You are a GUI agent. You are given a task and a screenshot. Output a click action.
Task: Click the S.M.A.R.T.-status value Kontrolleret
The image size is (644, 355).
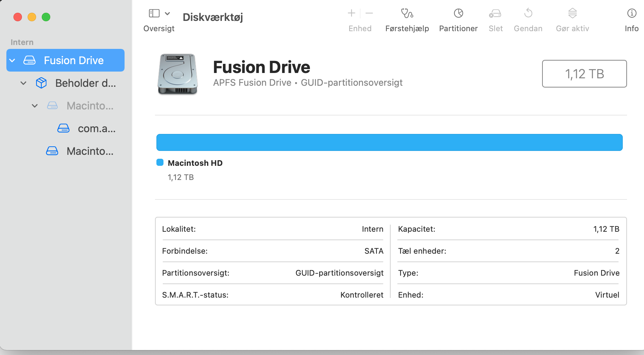click(362, 295)
